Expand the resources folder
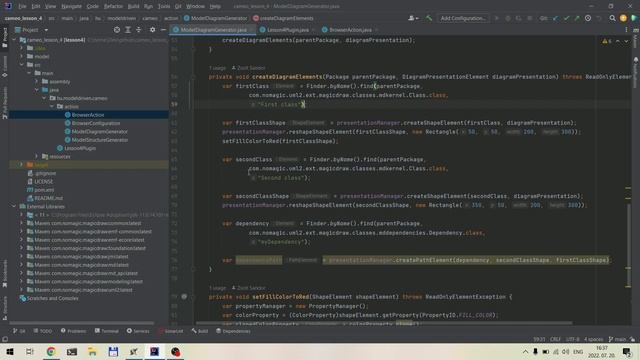 tap(37, 156)
